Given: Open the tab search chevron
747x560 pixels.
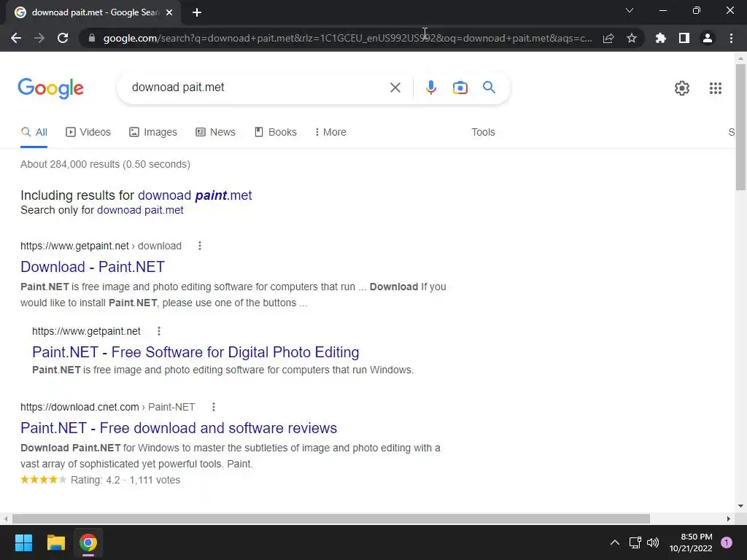Looking at the screenshot, I should (x=630, y=10).
